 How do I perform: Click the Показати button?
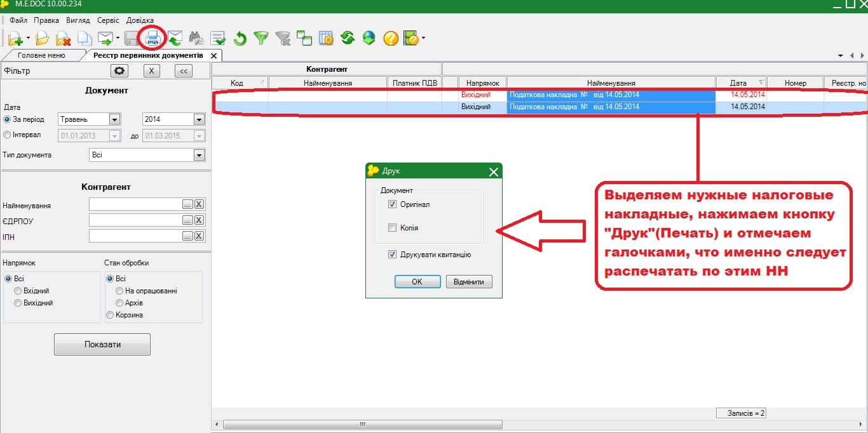tap(102, 344)
